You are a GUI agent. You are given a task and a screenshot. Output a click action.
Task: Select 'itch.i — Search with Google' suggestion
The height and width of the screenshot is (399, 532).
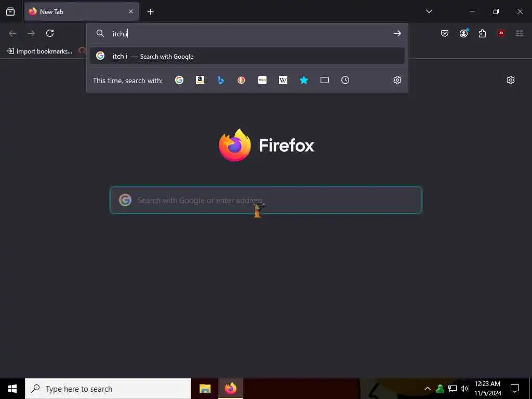click(247, 56)
